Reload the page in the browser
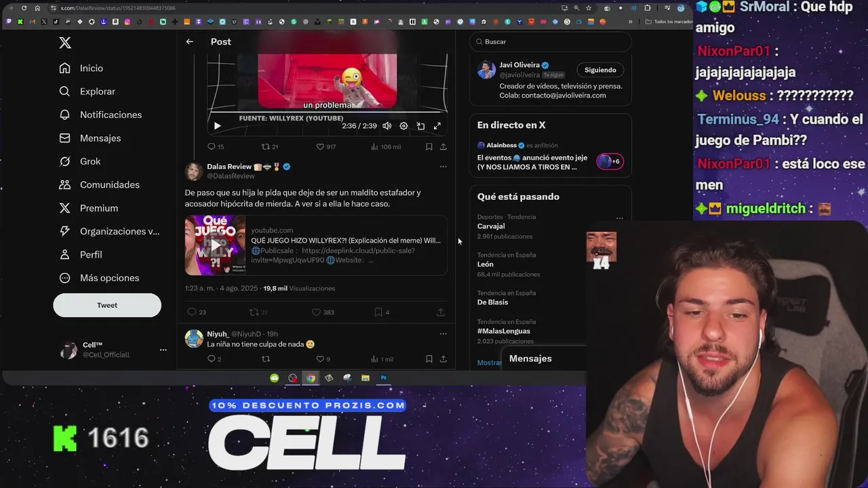 [24, 8]
